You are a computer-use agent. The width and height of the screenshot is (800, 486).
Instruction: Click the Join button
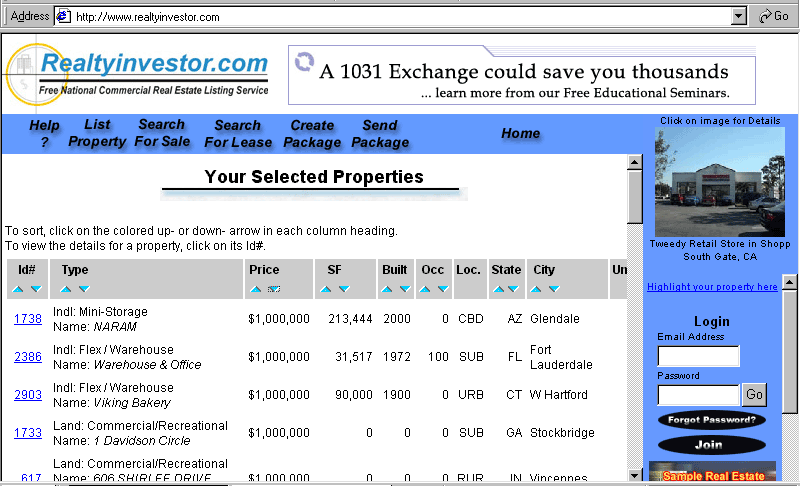point(712,445)
